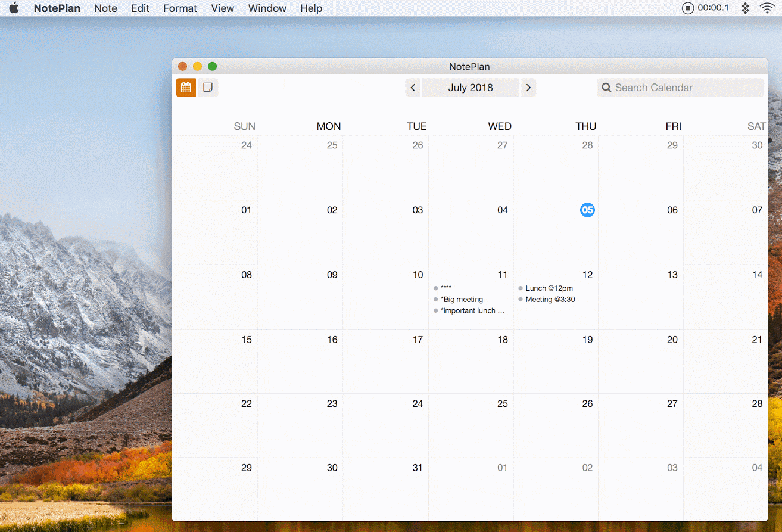Image resolution: width=782 pixels, height=532 pixels.
Task: Select day 24 of previous month
Action: [247, 145]
